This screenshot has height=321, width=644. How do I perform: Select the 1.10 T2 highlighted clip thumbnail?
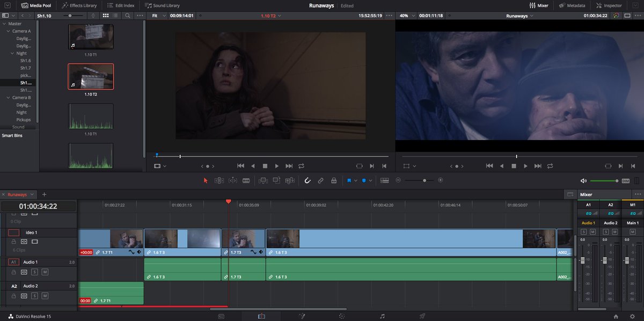click(x=91, y=77)
